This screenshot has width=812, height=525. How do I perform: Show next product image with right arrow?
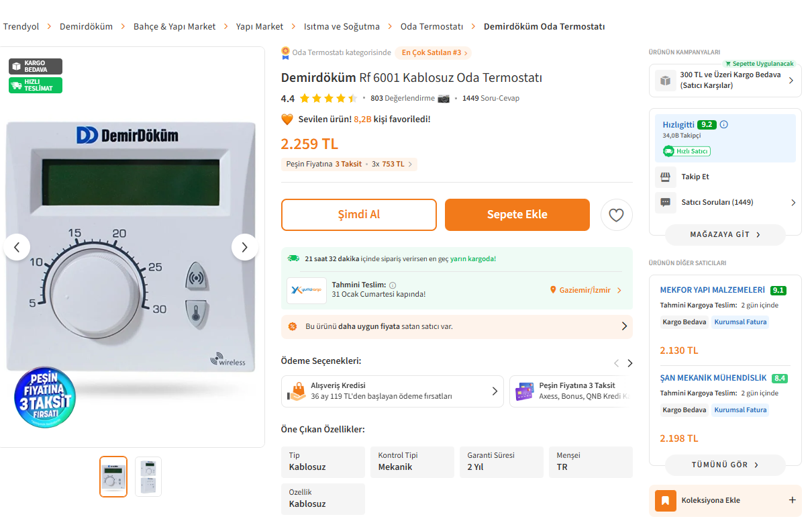pyautogui.click(x=244, y=247)
